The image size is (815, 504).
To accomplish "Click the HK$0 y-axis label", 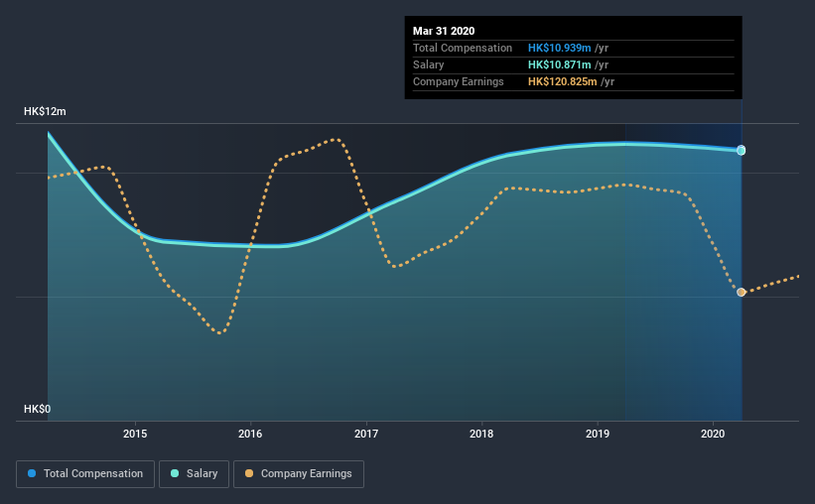I will tap(38, 410).
